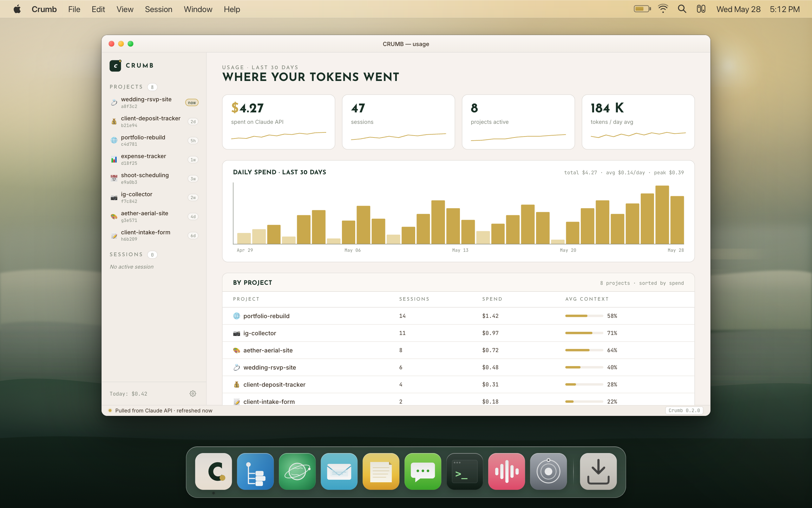Click the shoot-scheduling calendar icon

(114, 178)
